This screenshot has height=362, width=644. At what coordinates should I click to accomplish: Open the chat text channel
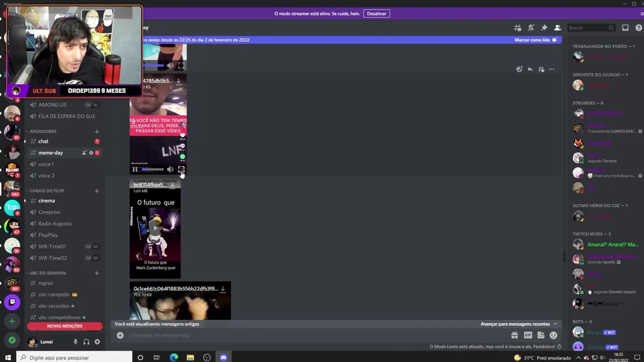(x=65, y=141)
